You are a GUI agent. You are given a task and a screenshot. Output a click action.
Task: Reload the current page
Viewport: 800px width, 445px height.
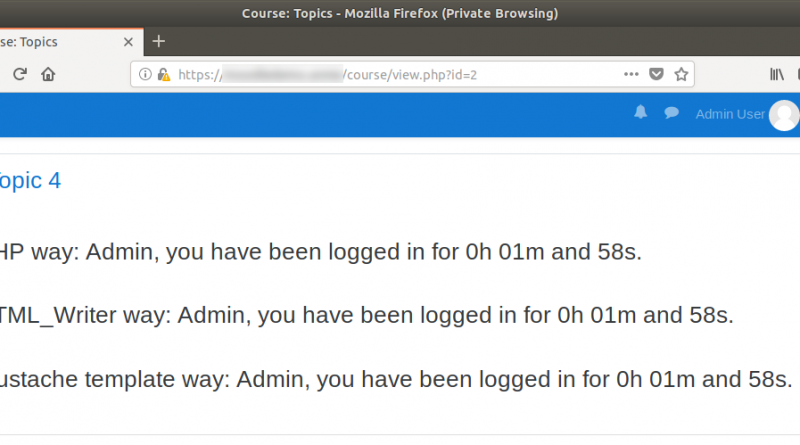coord(20,75)
